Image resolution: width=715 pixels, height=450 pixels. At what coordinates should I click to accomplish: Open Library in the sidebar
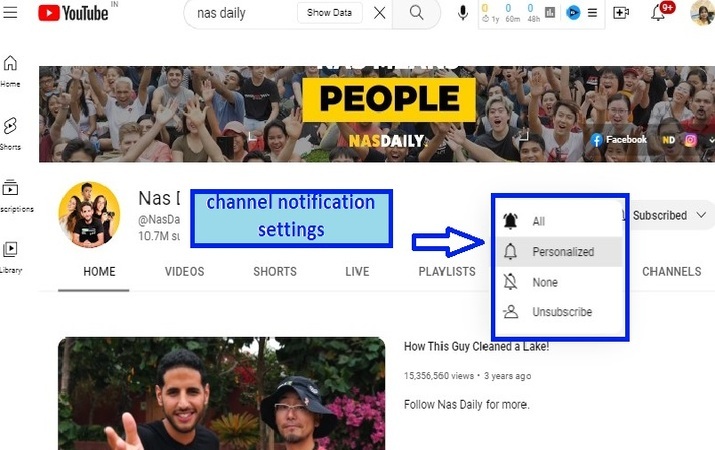10,258
